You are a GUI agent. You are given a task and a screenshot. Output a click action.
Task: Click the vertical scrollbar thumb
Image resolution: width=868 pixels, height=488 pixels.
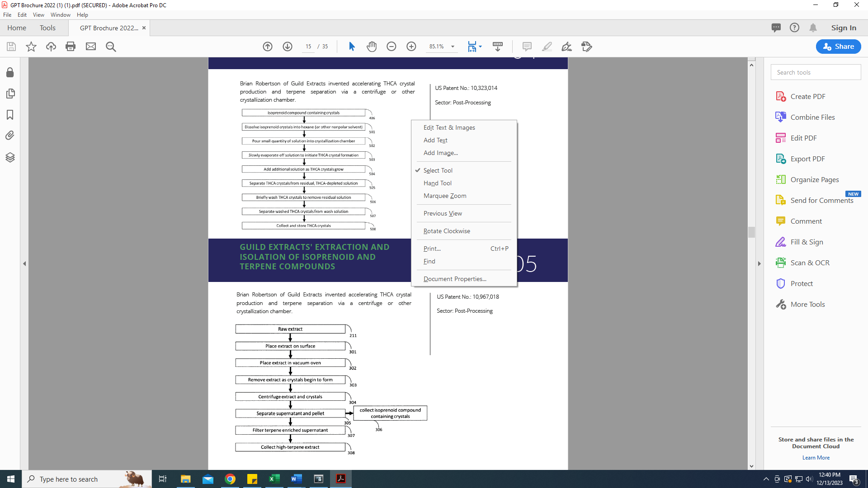(x=751, y=232)
